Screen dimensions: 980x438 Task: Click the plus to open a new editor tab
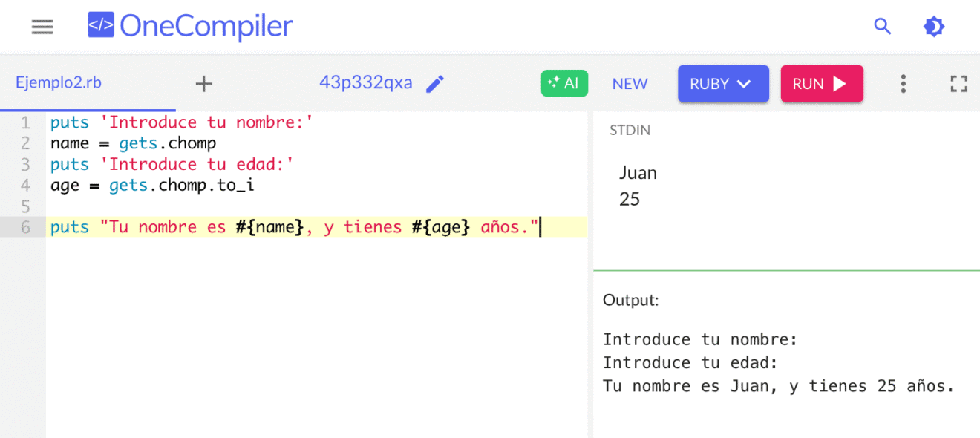pos(203,83)
